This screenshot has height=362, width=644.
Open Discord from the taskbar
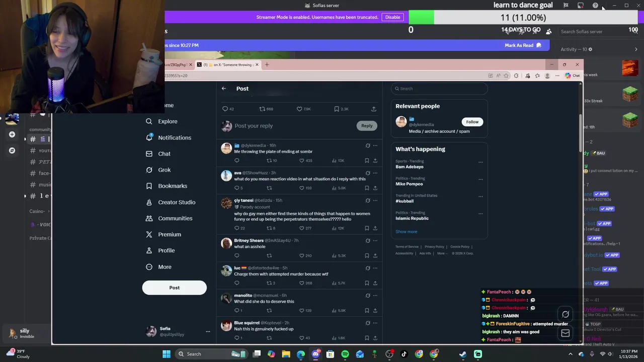315,354
